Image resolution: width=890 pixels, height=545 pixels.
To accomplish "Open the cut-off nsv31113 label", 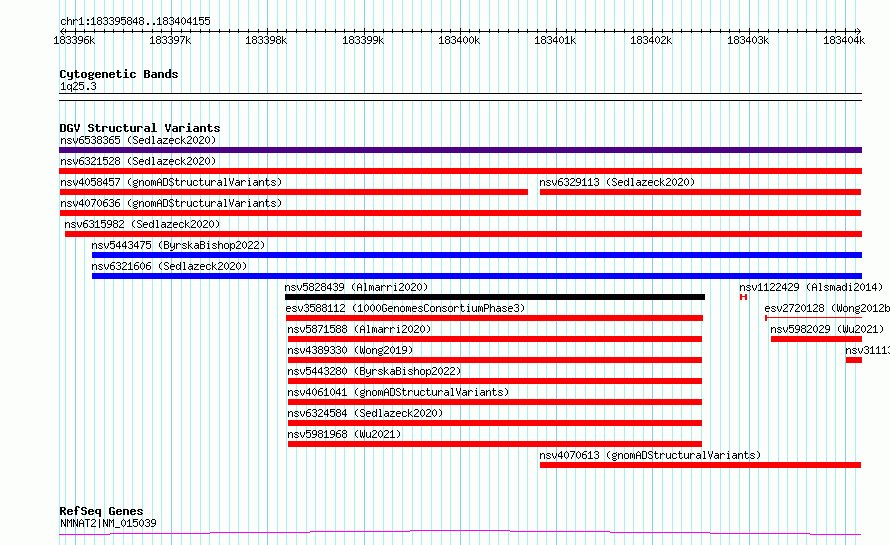I will 867,350.
